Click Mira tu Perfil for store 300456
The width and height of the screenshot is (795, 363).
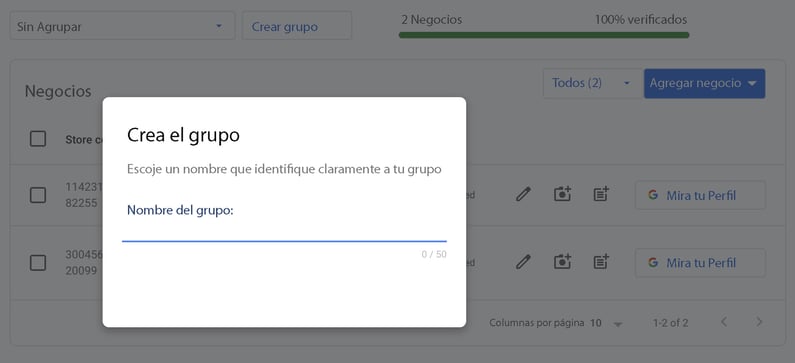coord(700,263)
